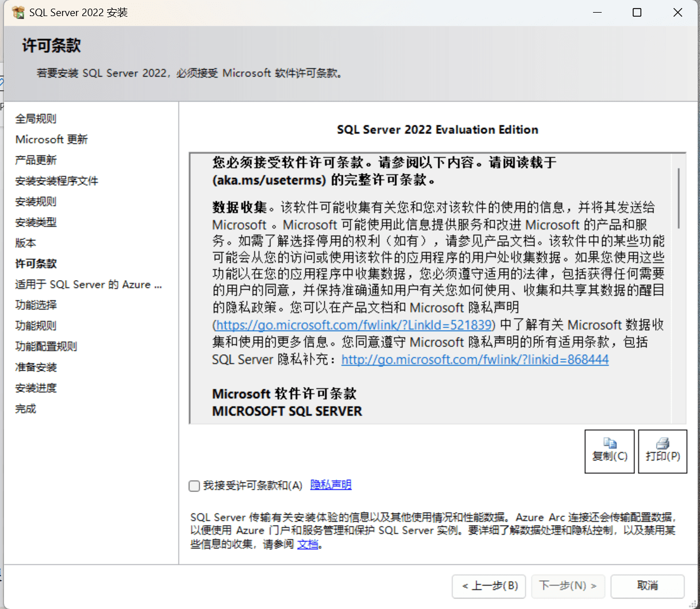Click the (aka.ms/useterms) text in license
Viewport: 700px width, 609px height.
(269, 180)
